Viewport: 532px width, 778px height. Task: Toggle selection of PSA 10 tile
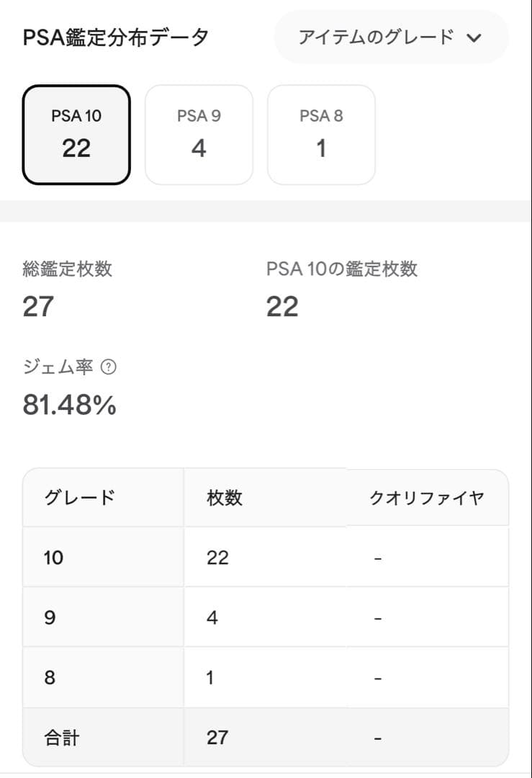pos(76,135)
